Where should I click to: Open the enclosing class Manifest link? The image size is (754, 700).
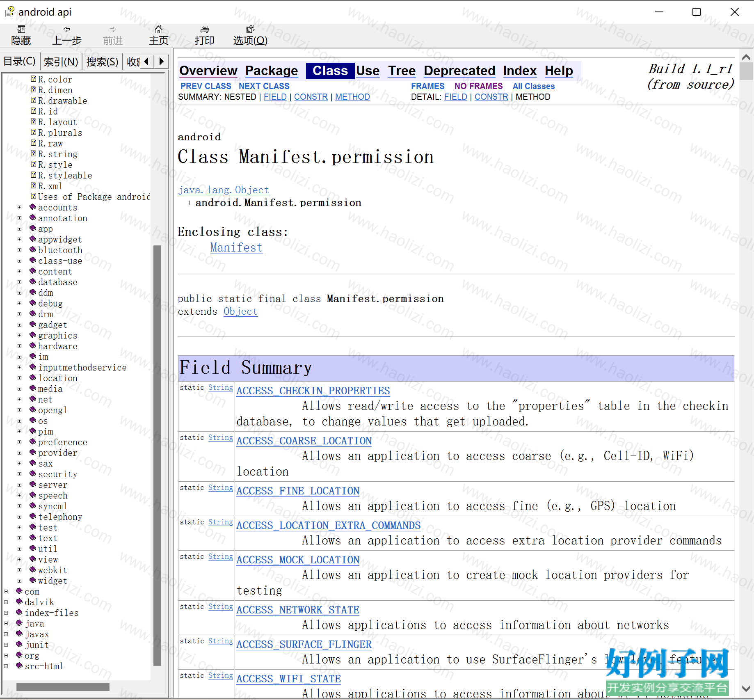point(236,248)
